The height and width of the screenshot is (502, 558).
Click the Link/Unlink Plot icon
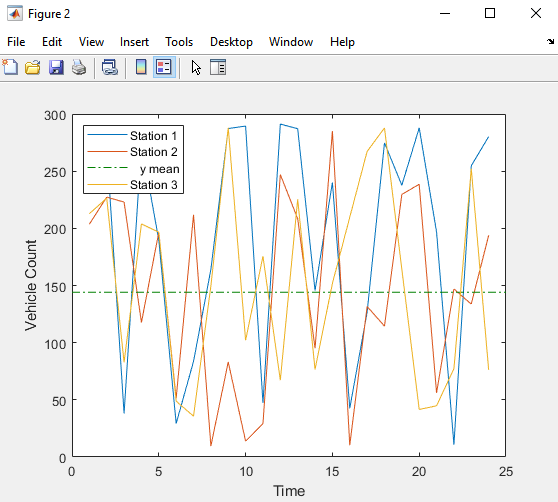(x=110, y=67)
